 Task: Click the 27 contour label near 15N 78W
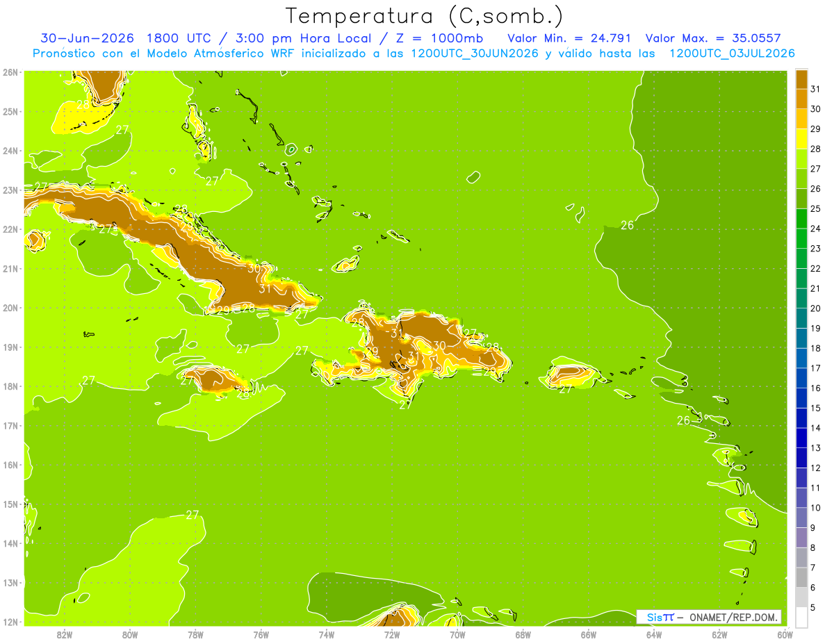[x=193, y=515]
